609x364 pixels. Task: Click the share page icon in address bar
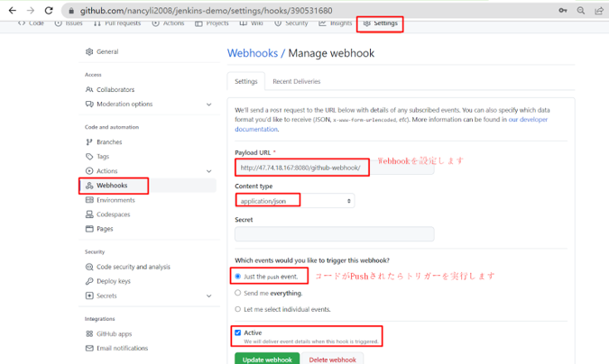pos(599,11)
